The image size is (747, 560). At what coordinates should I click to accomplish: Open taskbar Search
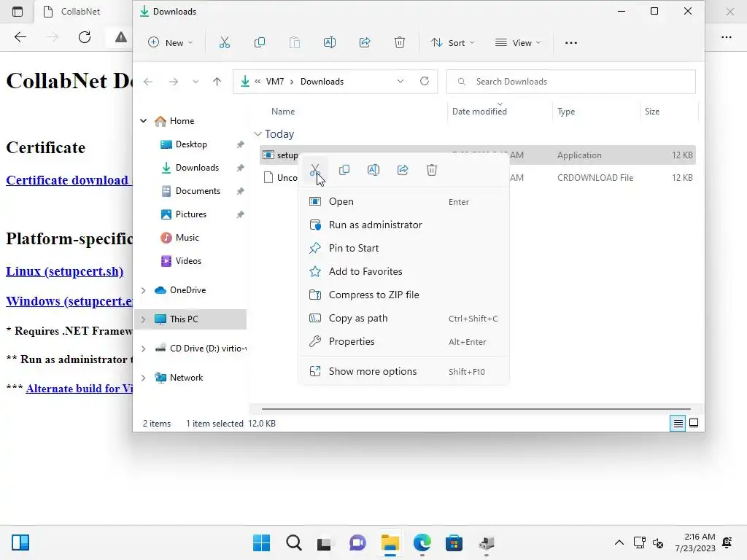294,542
